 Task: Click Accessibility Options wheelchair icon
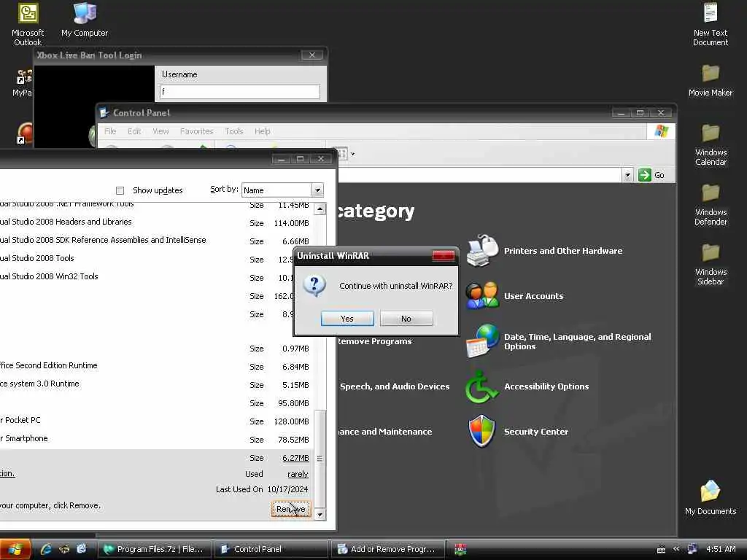pos(482,386)
